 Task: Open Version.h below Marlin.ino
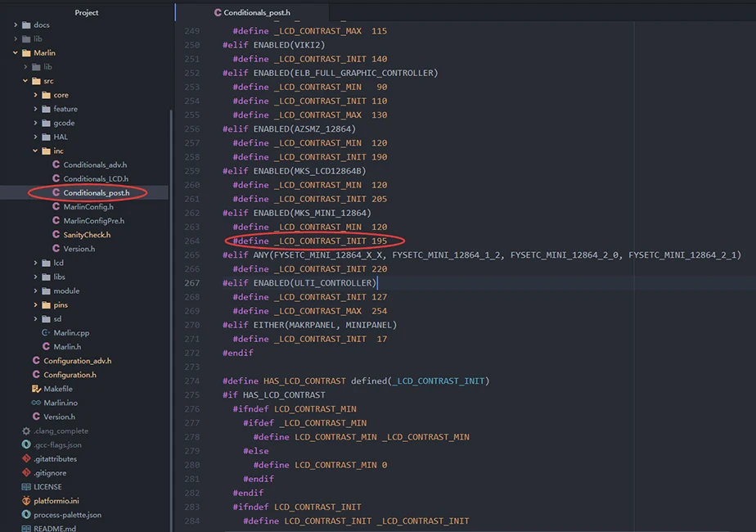[59, 417]
